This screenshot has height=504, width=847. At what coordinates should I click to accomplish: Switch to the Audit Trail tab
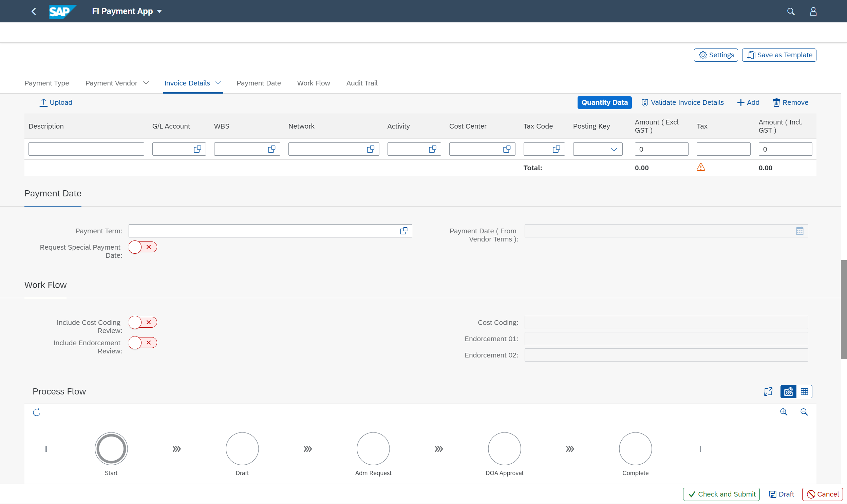coord(361,83)
